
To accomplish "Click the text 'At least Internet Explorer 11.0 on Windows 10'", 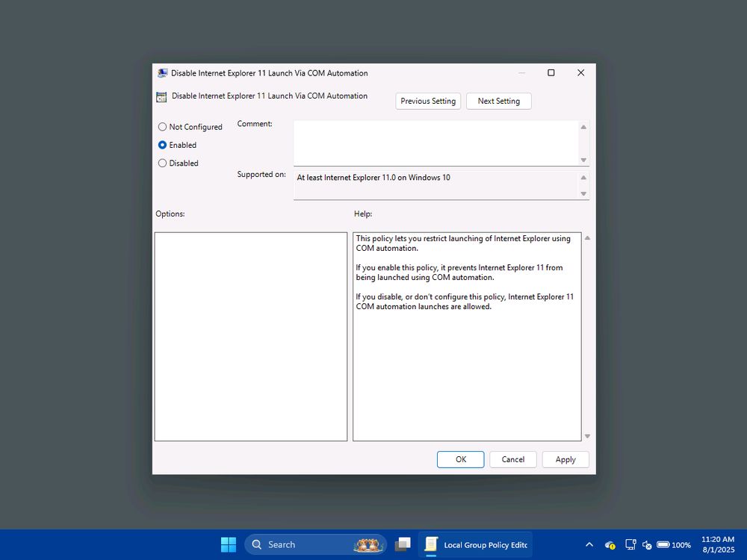I will click(373, 178).
